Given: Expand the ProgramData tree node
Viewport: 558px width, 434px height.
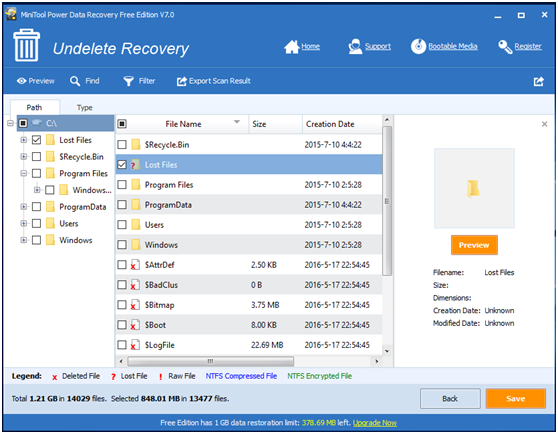Looking at the screenshot, I should point(23,207).
